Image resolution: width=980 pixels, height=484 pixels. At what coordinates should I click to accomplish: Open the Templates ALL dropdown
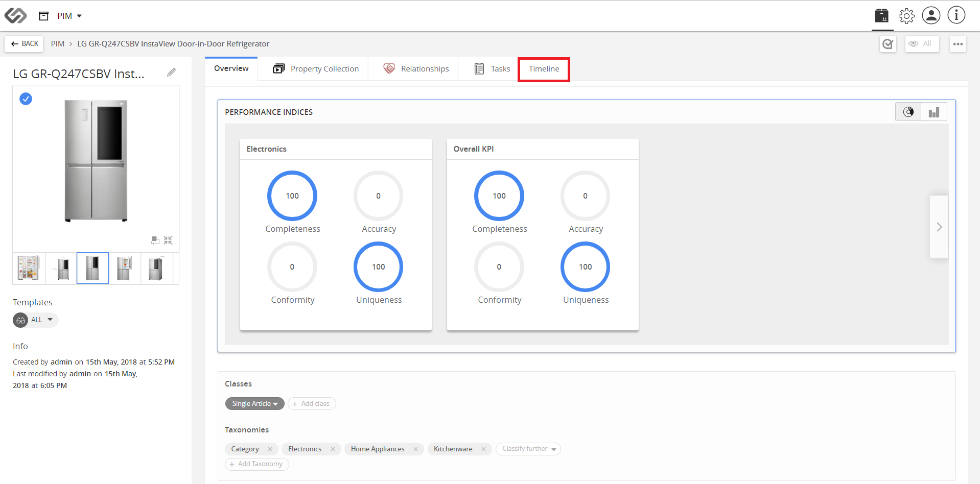coord(36,320)
